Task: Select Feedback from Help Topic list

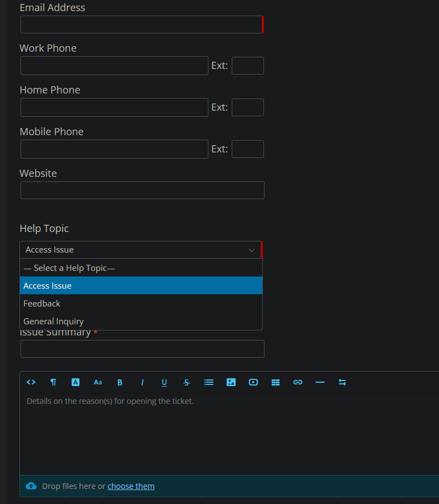Action: 42,304
